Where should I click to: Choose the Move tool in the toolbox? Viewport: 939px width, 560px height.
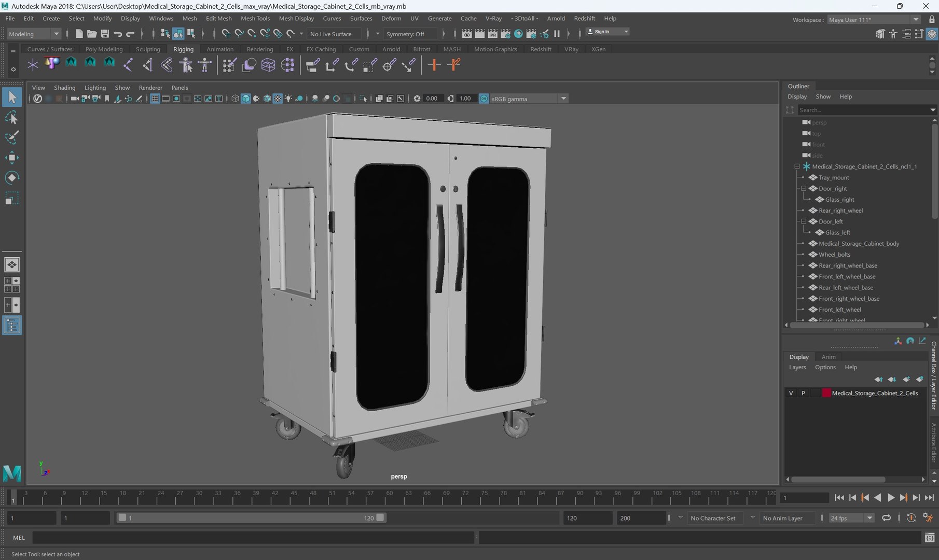tap(11, 158)
